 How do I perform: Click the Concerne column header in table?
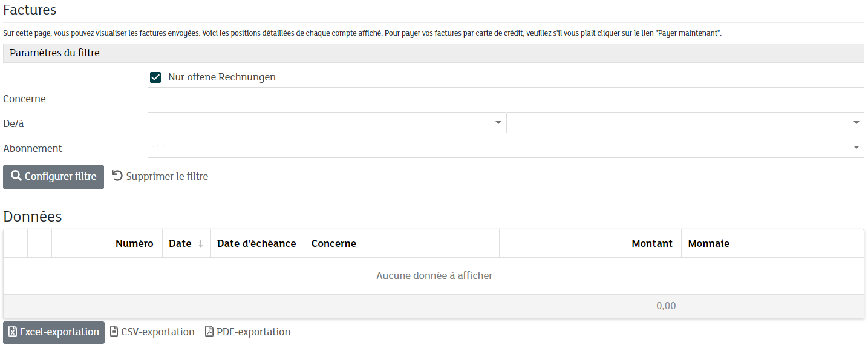tap(334, 243)
